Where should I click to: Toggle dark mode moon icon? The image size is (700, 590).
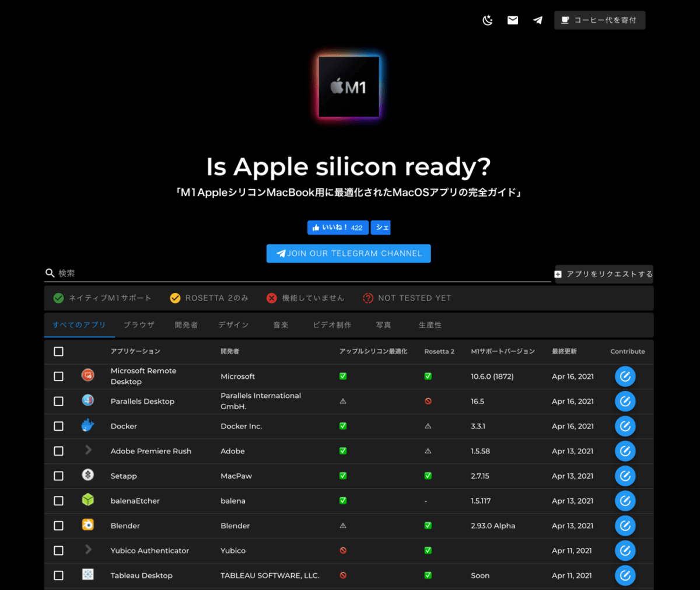pos(488,20)
